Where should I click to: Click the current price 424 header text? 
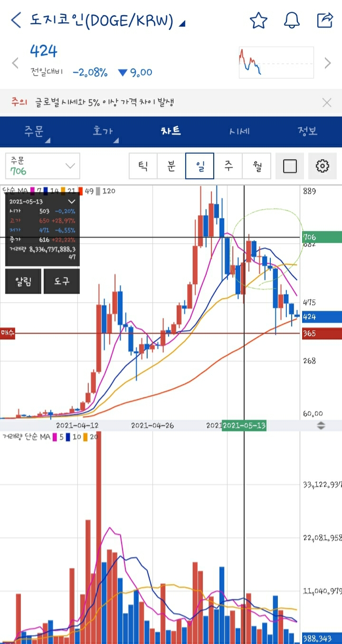pos(43,51)
